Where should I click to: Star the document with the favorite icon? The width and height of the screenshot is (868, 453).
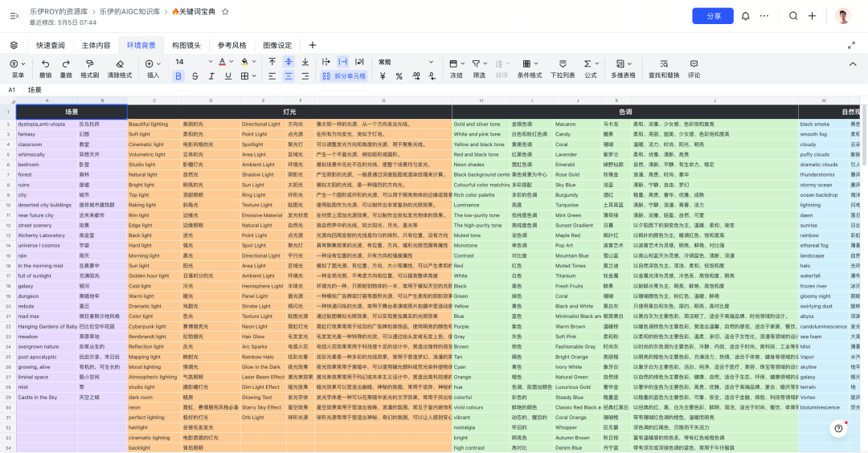225,11
